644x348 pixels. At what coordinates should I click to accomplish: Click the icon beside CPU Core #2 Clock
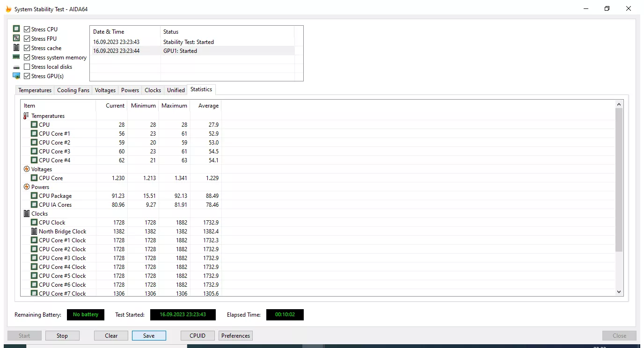[34, 249]
